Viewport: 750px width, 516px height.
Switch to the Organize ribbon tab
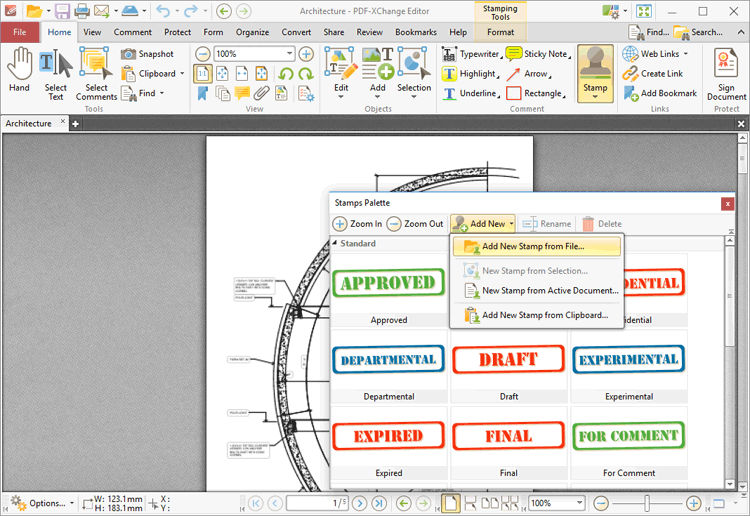[252, 32]
